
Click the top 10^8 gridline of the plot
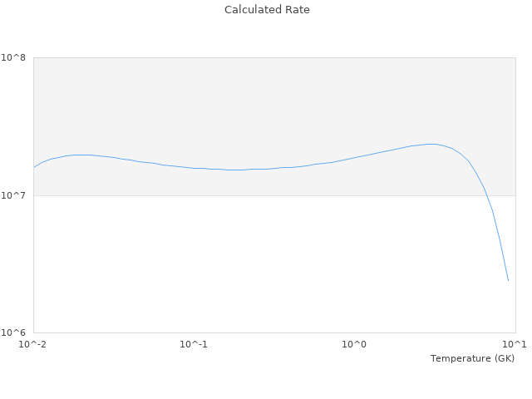click(x=274, y=57)
